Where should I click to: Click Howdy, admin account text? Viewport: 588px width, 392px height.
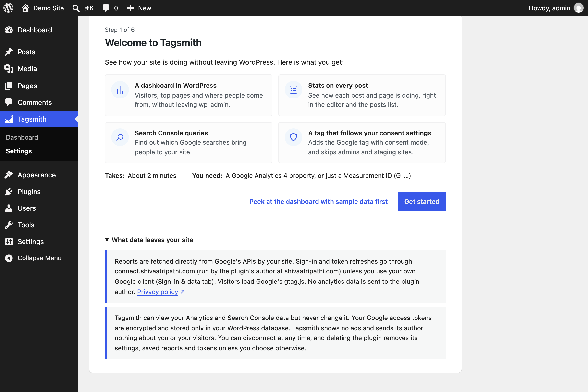point(549,8)
